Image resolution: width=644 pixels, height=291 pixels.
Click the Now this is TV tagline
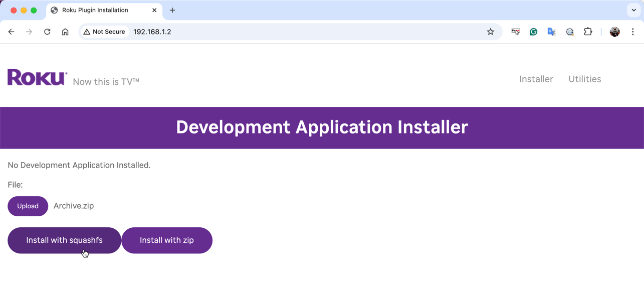pos(106,81)
